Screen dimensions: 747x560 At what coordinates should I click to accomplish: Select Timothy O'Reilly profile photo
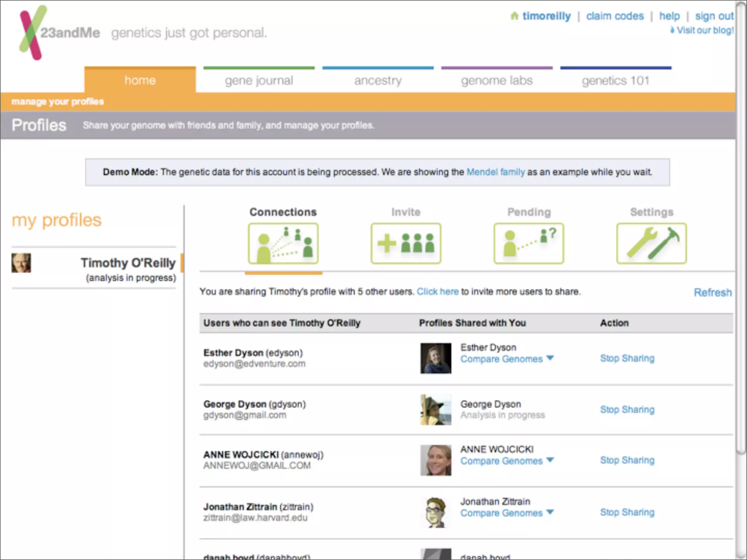coord(21,263)
